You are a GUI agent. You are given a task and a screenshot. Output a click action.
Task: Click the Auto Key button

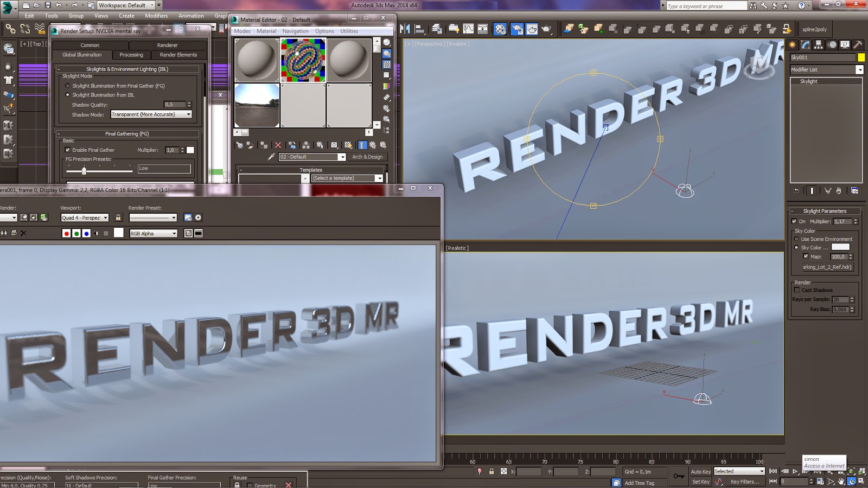point(700,472)
